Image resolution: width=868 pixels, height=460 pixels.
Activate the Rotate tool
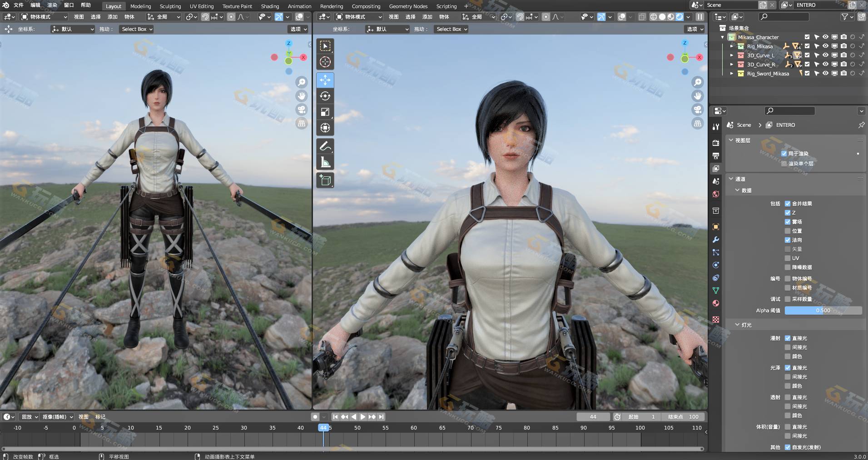[325, 96]
